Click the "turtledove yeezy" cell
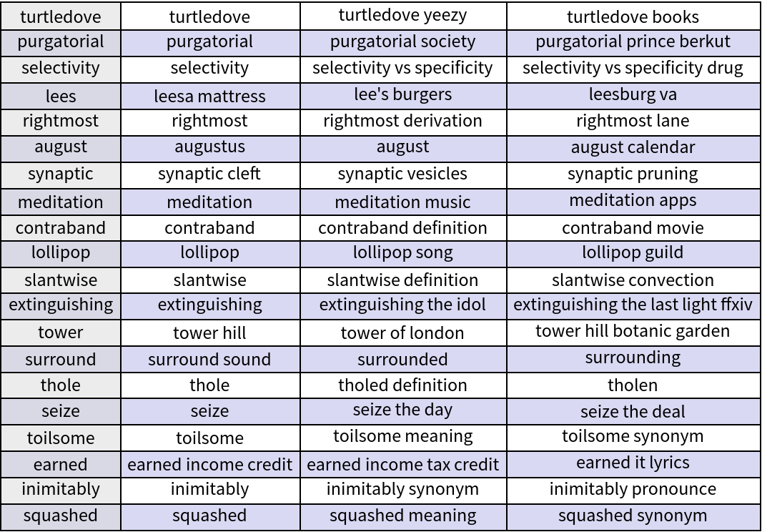 402,16
